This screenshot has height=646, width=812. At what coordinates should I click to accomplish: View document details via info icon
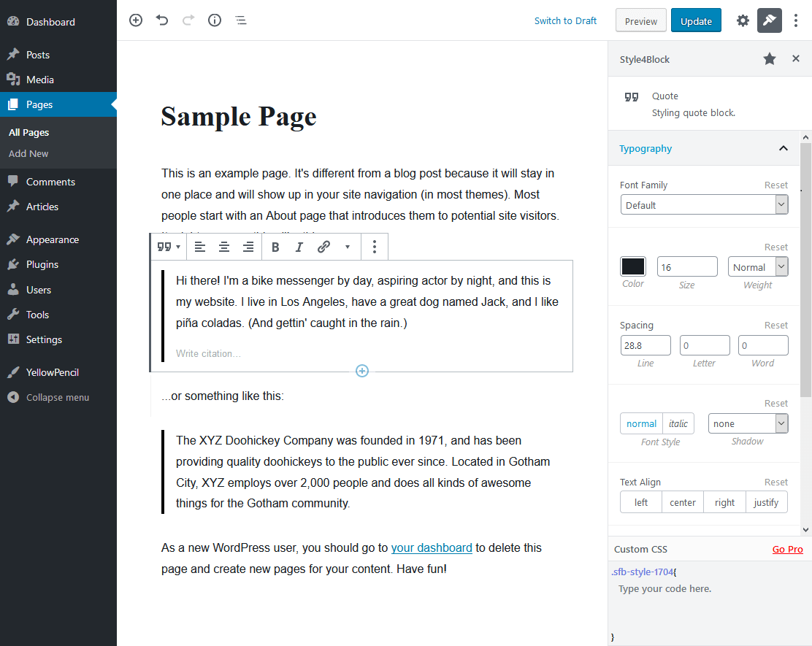pos(214,20)
